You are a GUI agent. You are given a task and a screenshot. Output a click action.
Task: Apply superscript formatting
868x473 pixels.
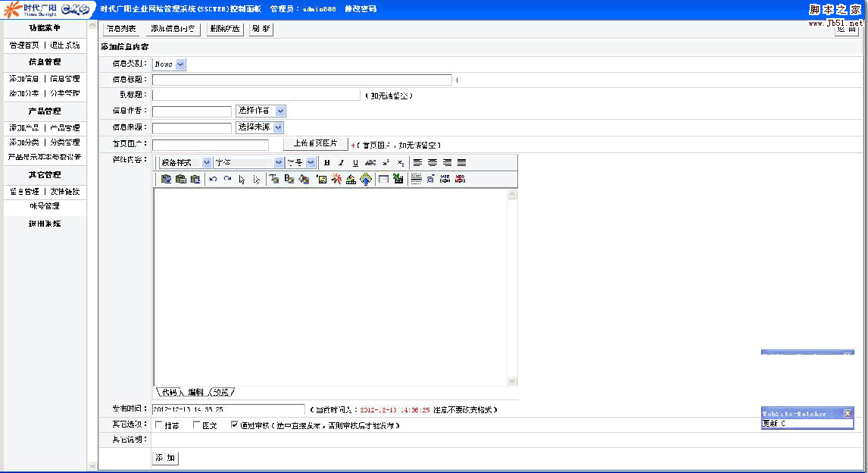click(x=386, y=163)
